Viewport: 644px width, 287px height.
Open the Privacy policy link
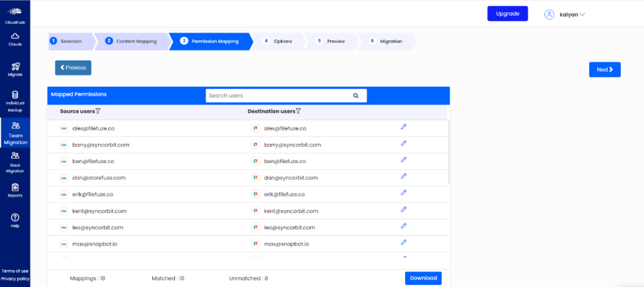tap(15, 279)
